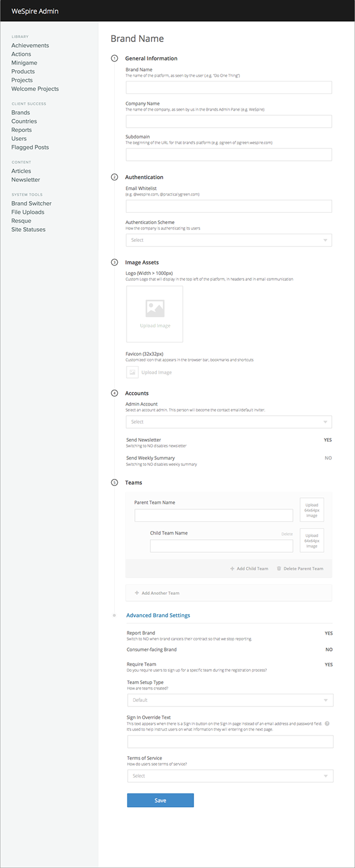The height and width of the screenshot is (868, 355).
Task: Click Add Child Team
Action: [253, 569]
